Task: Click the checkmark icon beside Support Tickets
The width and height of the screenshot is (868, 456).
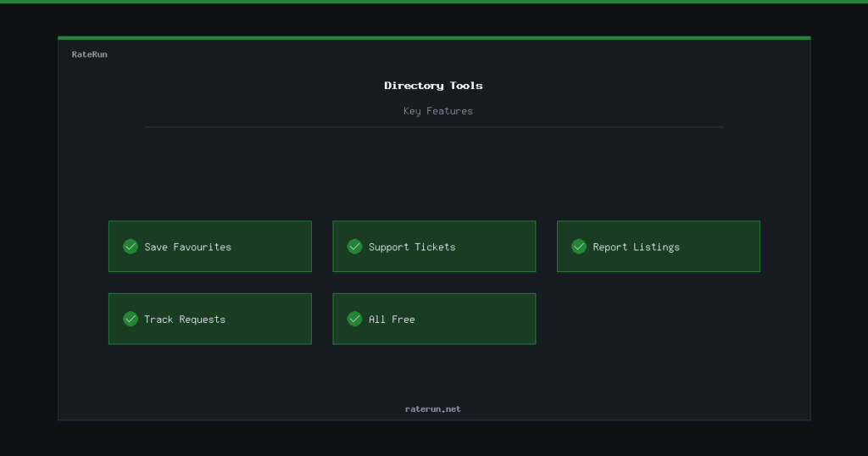Action: [355, 247]
